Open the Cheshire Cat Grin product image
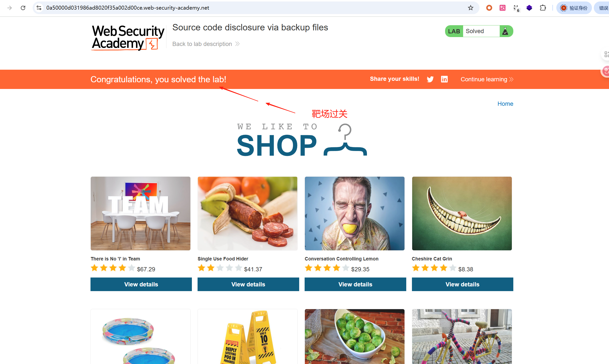 [x=462, y=214]
